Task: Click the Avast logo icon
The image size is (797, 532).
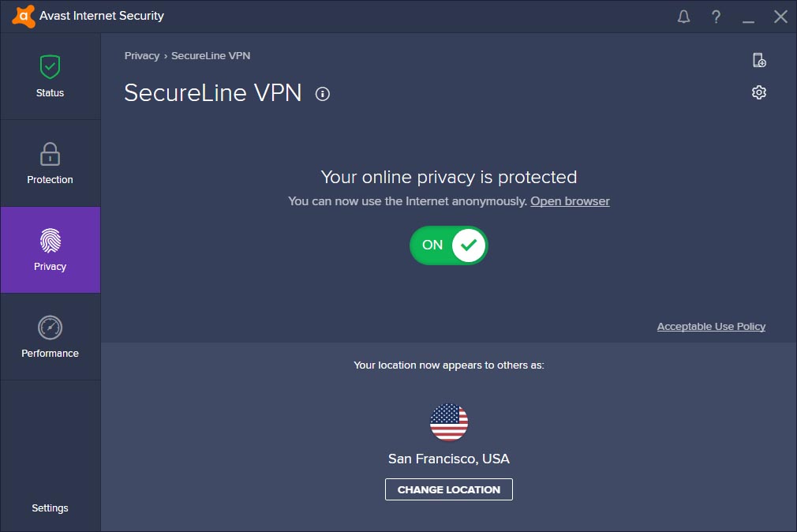Action: coord(24,17)
